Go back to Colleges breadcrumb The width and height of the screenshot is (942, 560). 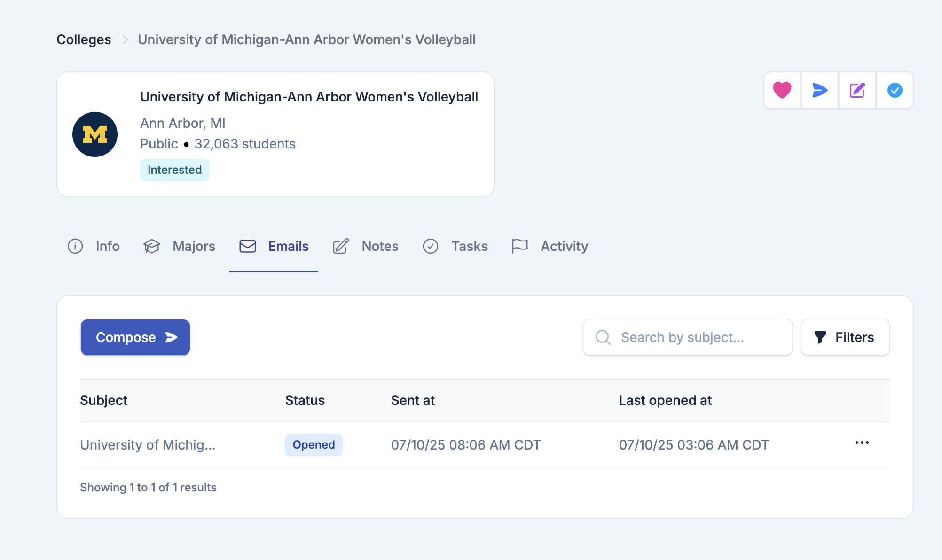click(x=84, y=39)
